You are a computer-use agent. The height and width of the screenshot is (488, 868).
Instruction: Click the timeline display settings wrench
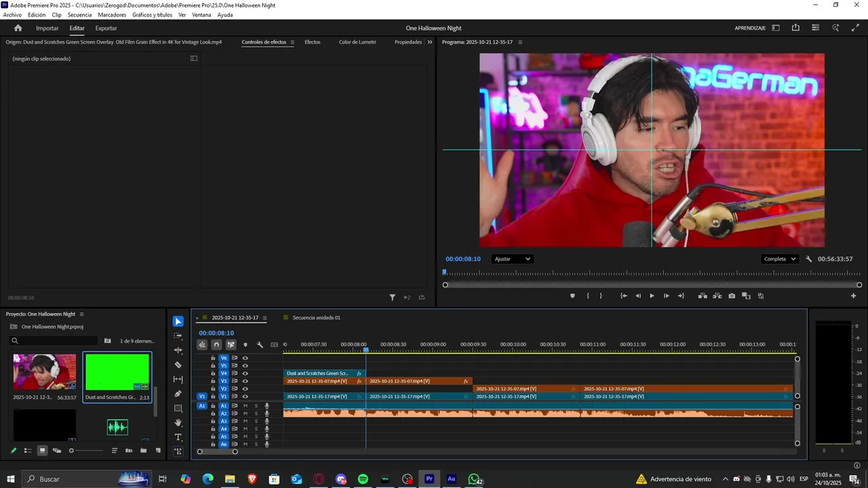tap(260, 344)
